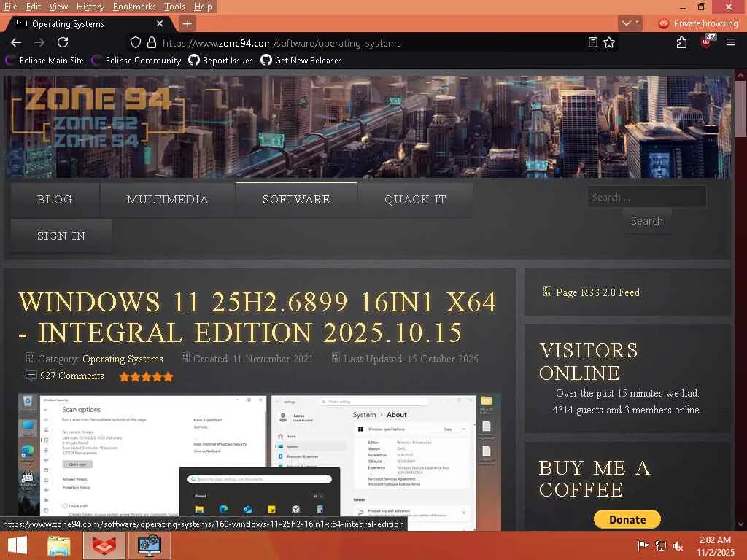Screen dimensions: 747x560
Task: Open the browser hamburger menu
Action: (x=731, y=43)
